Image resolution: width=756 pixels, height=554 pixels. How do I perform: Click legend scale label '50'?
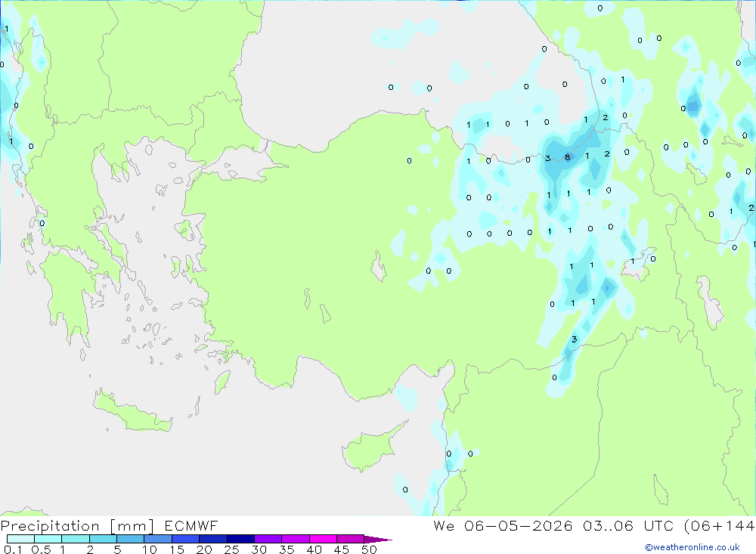coord(369,549)
